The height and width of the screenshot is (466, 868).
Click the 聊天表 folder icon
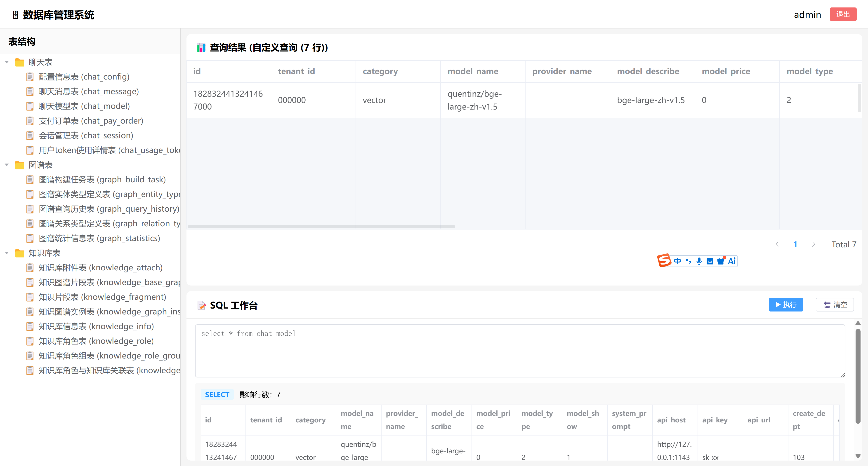pos(20,62)
